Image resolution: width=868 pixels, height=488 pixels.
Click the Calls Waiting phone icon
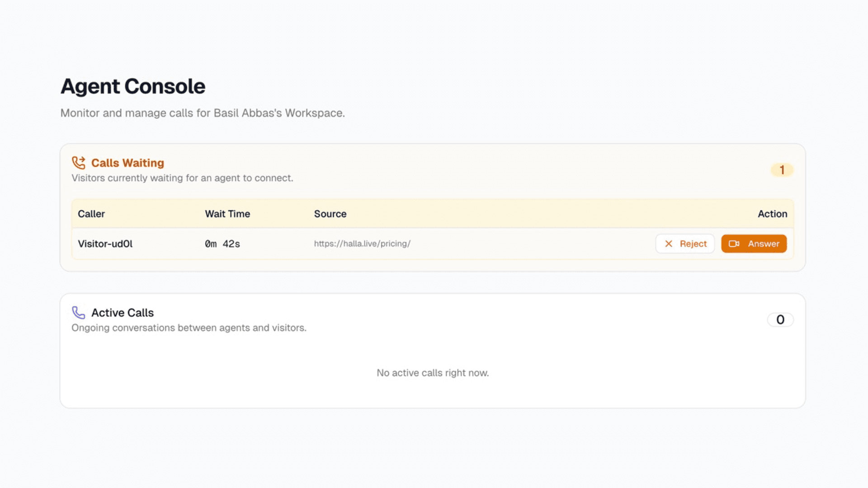[79, 163]
